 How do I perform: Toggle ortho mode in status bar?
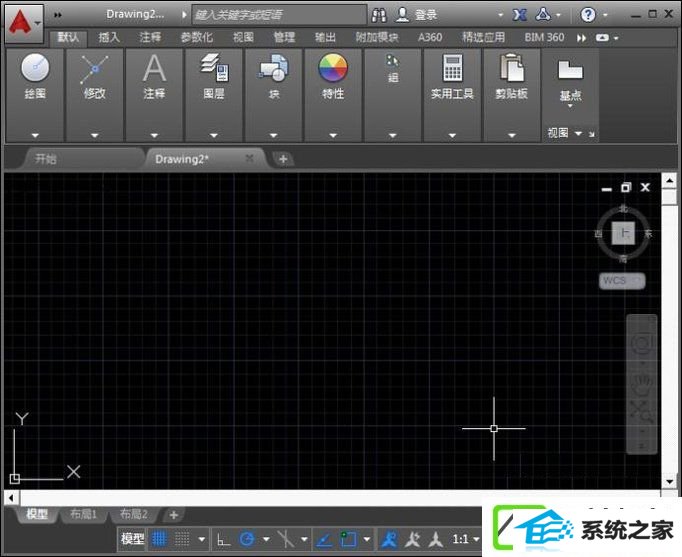pyautogui.click(x=224, y=540)
